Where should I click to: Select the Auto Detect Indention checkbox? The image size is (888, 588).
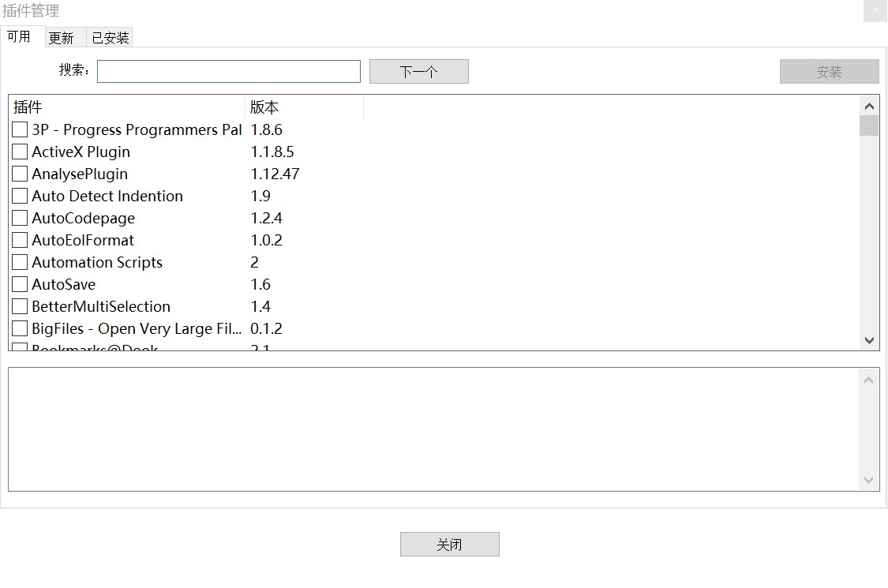(x=20, y=196)
